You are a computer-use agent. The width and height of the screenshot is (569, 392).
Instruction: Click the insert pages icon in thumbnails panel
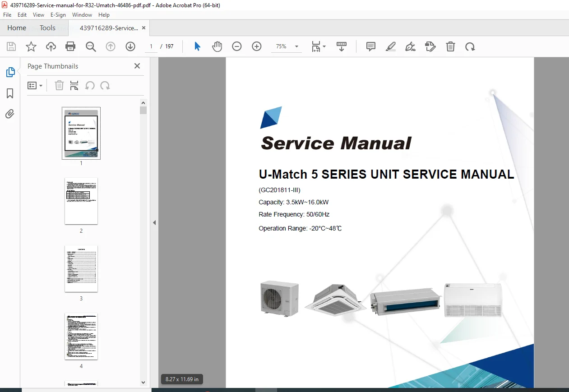coord(74,85)
